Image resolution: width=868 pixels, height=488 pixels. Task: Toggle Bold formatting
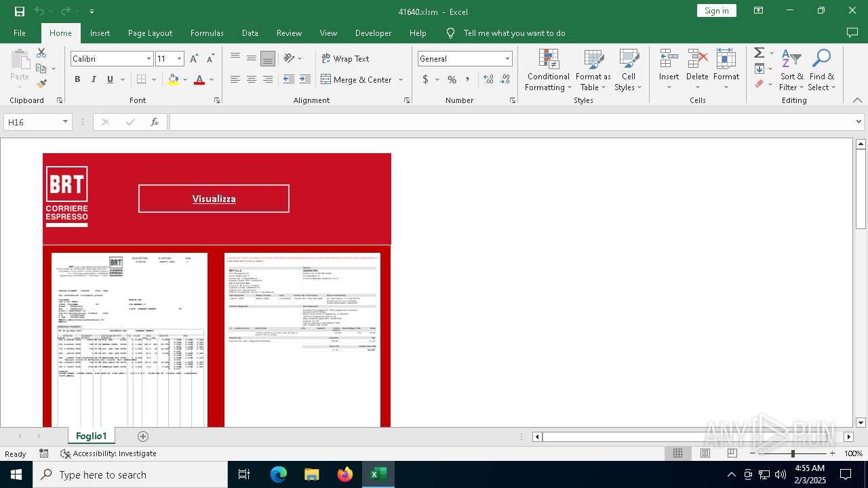click(77, 79)
